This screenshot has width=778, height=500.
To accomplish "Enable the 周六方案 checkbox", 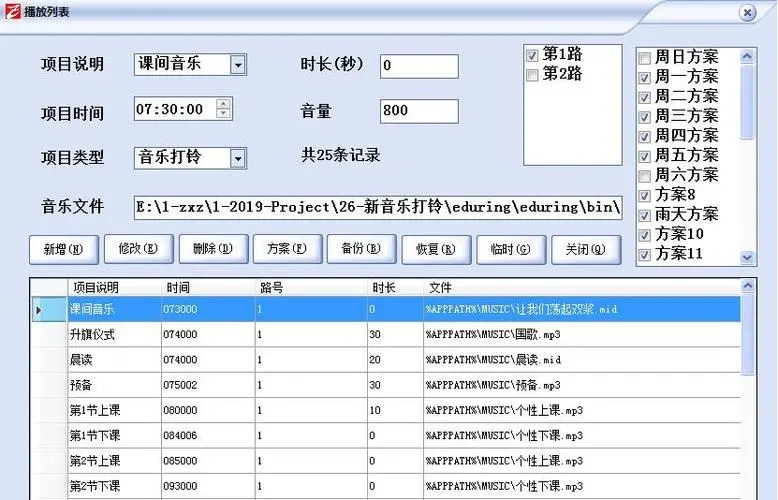I will (x=645, y=176).
